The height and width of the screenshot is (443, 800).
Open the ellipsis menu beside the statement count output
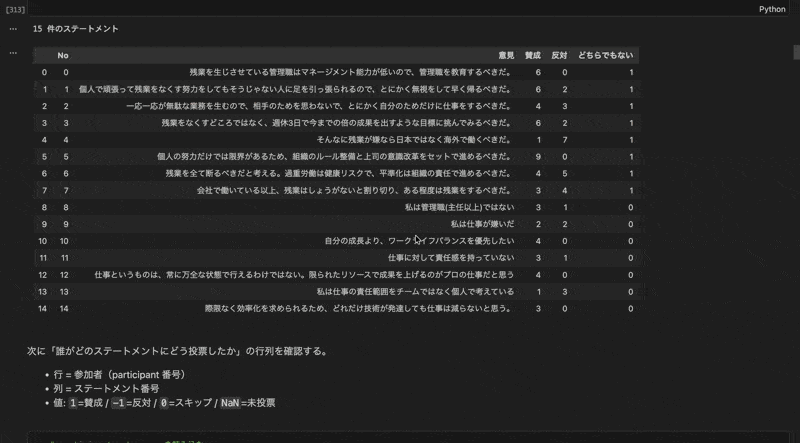coord(13,29)
